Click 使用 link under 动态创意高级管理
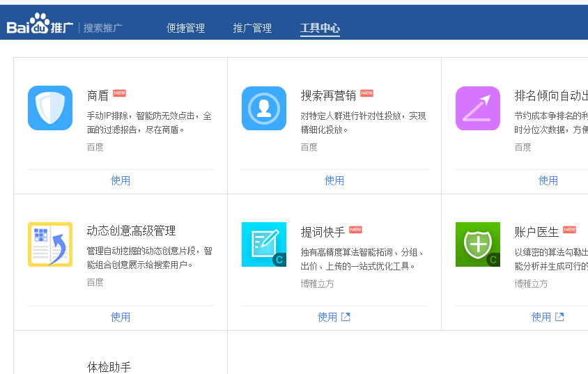 click(x=121, y=317)
